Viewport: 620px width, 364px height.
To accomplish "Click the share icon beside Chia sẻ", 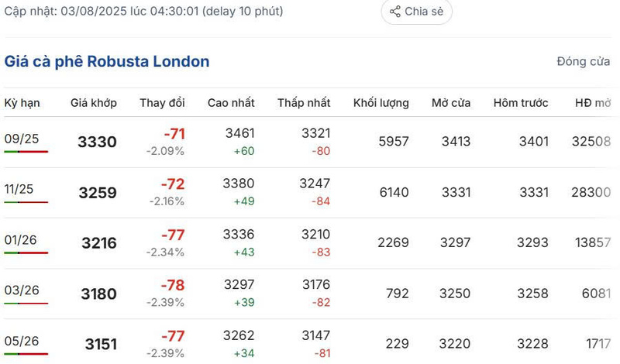I will [395, 12].
